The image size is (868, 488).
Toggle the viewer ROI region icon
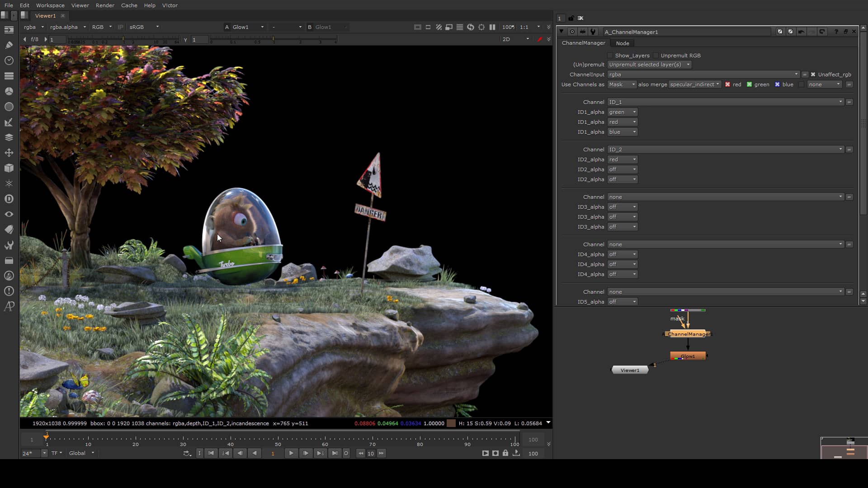[x=481, y=27]
